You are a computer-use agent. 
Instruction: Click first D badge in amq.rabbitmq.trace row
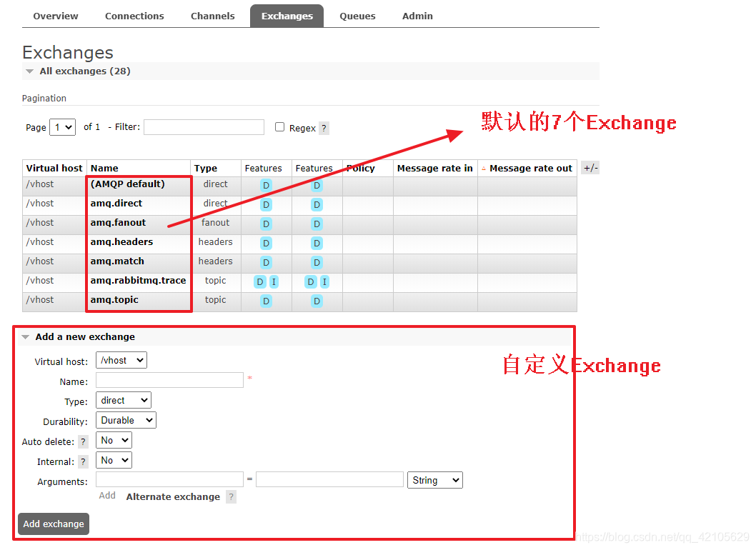[x=260, y=282]
